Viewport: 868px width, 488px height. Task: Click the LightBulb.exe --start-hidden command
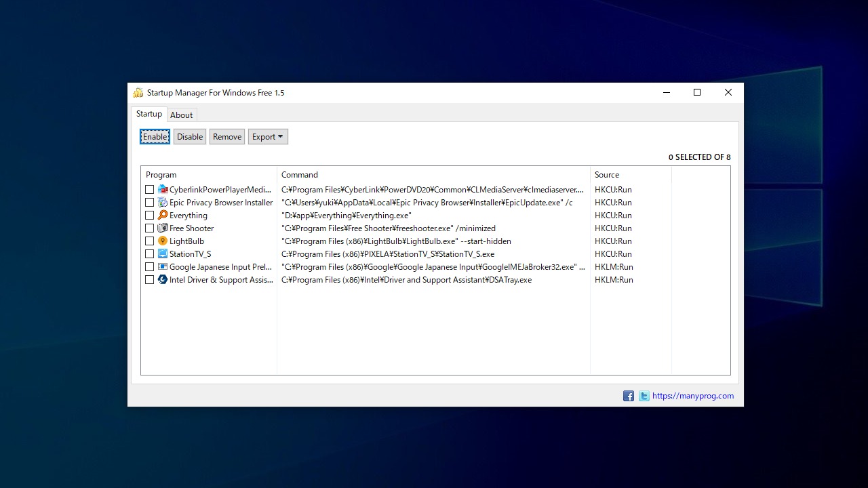pyautogui.click(x=396, y=241)
